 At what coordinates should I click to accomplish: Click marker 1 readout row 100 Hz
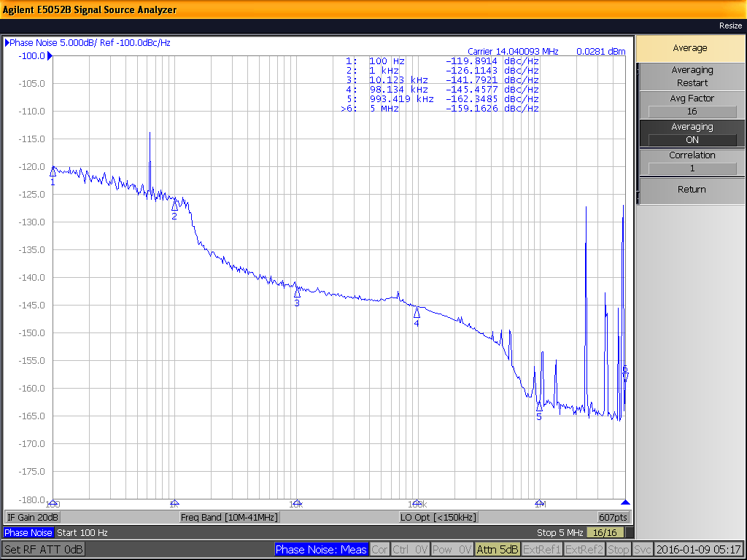coord(442,61)
